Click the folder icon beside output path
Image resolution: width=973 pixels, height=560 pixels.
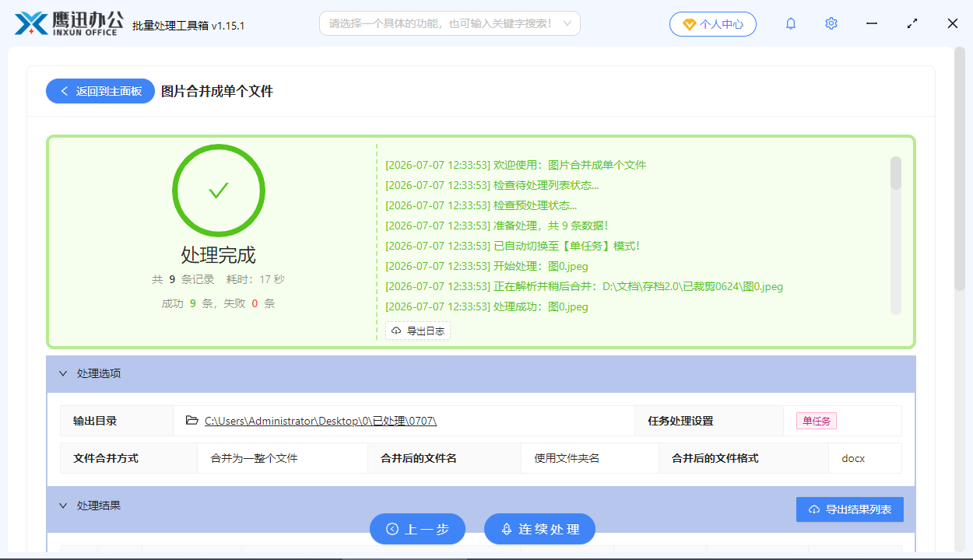(192, 421)
